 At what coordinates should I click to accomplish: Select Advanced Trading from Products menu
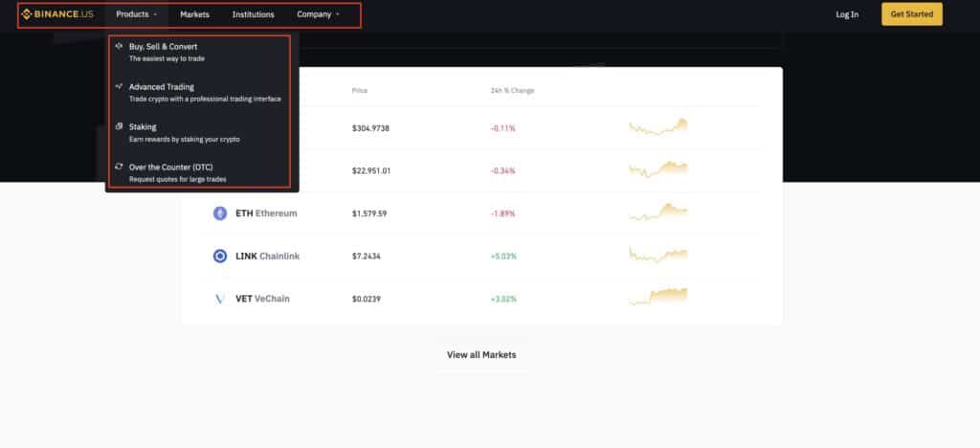pos(162,87)
